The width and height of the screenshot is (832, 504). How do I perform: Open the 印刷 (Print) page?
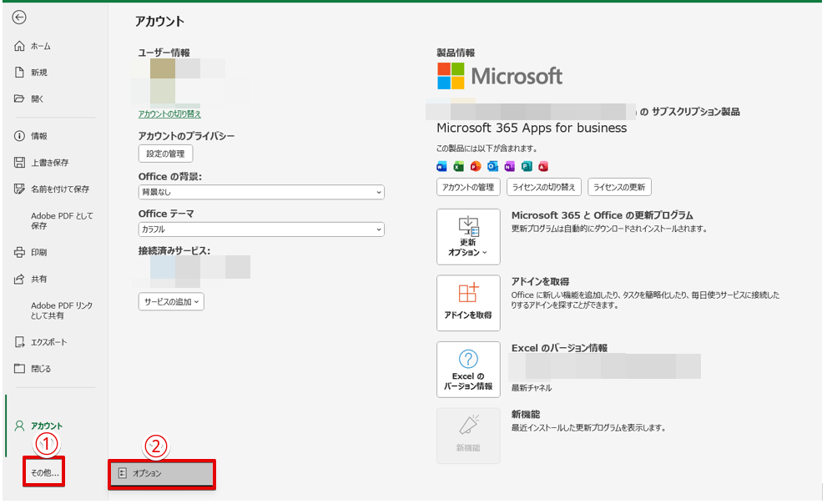click(38, 252)
